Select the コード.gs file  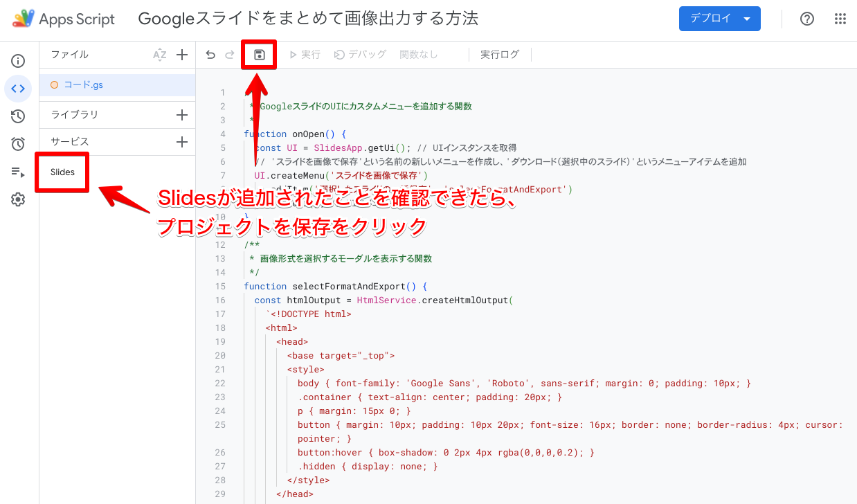point(83,85)
